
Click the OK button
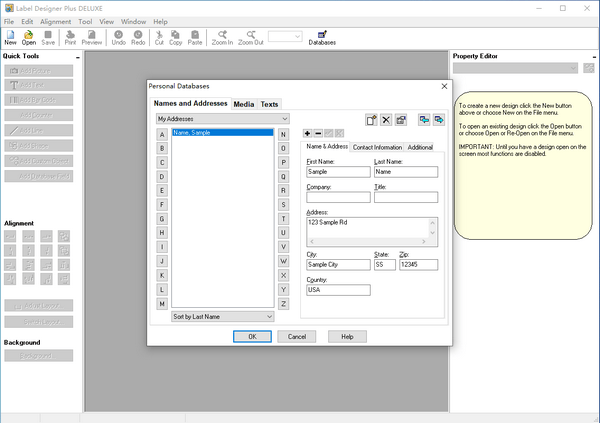point(252,337)
